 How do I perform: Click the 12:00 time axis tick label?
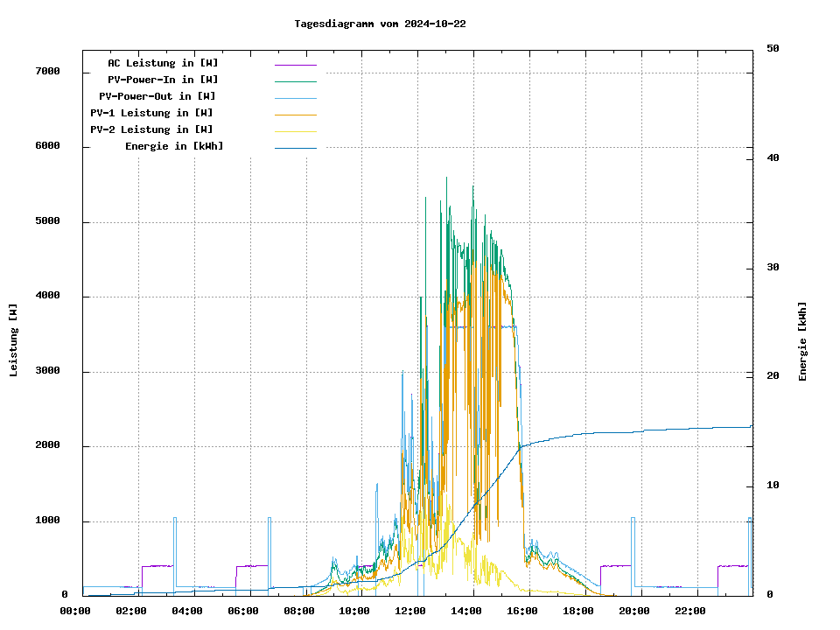[x=410, y=611]
